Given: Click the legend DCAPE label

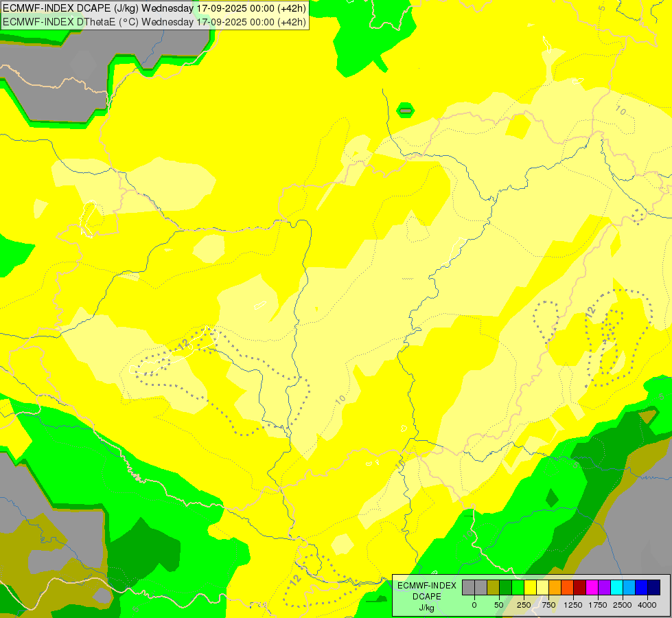Looking at the screenshot, I should click(x=427, y=597).
